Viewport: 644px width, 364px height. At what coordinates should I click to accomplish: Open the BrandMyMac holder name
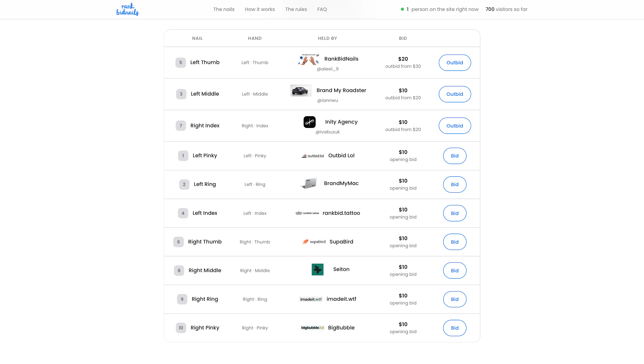tap(341, 183)
